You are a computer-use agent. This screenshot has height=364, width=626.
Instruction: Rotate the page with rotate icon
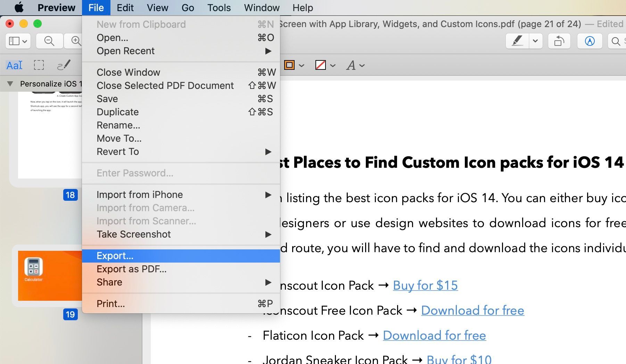(559, 41)
